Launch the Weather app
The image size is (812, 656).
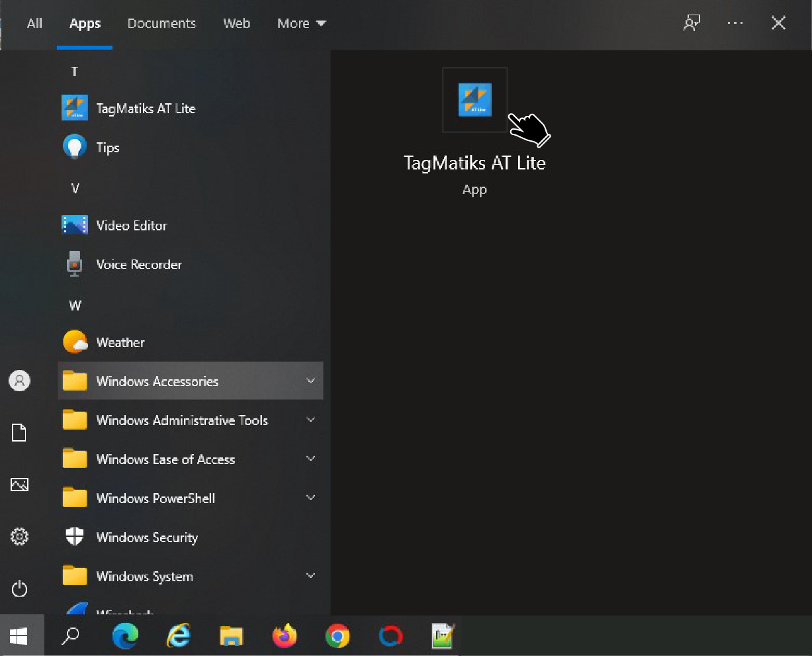120,342
